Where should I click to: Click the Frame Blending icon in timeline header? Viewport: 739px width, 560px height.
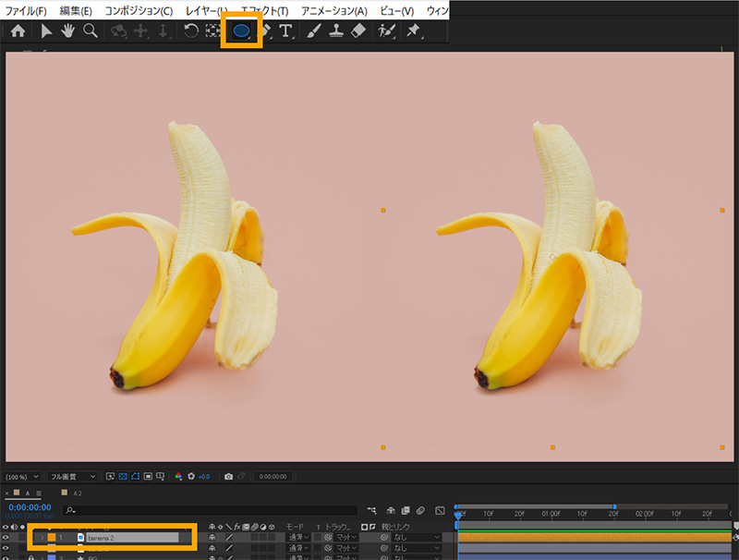(406, 510)
